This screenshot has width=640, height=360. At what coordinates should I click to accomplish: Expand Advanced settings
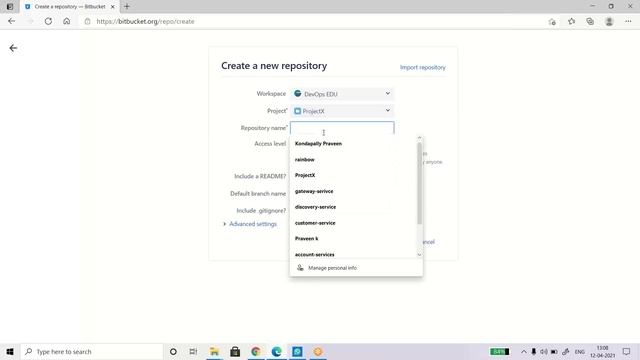[250, 224]
